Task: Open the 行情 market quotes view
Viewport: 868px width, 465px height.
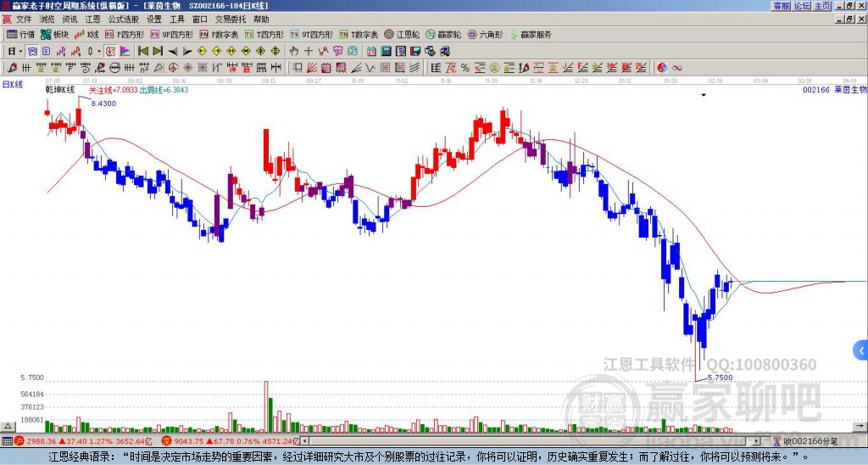Action: click(21, 34)
